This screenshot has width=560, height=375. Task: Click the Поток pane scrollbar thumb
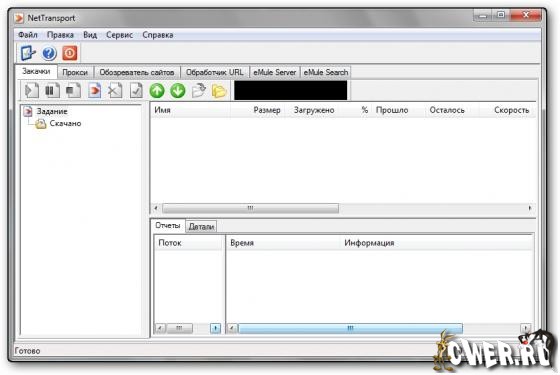180,328
